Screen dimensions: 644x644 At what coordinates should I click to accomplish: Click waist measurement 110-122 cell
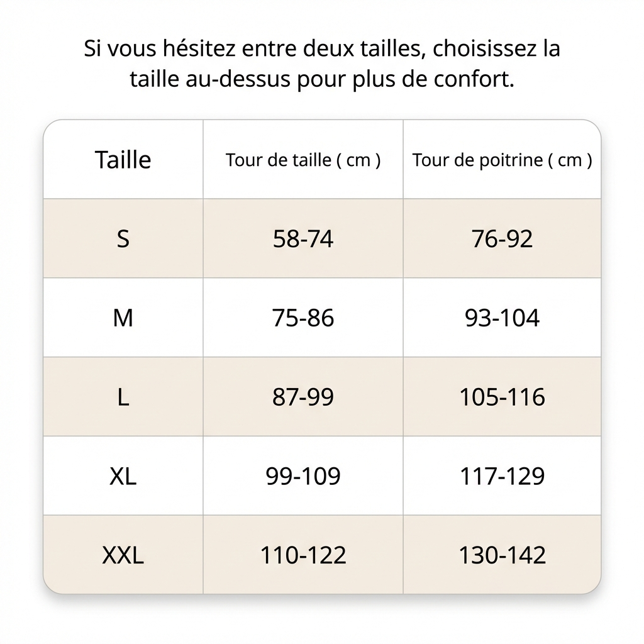[x=303, y=555]
